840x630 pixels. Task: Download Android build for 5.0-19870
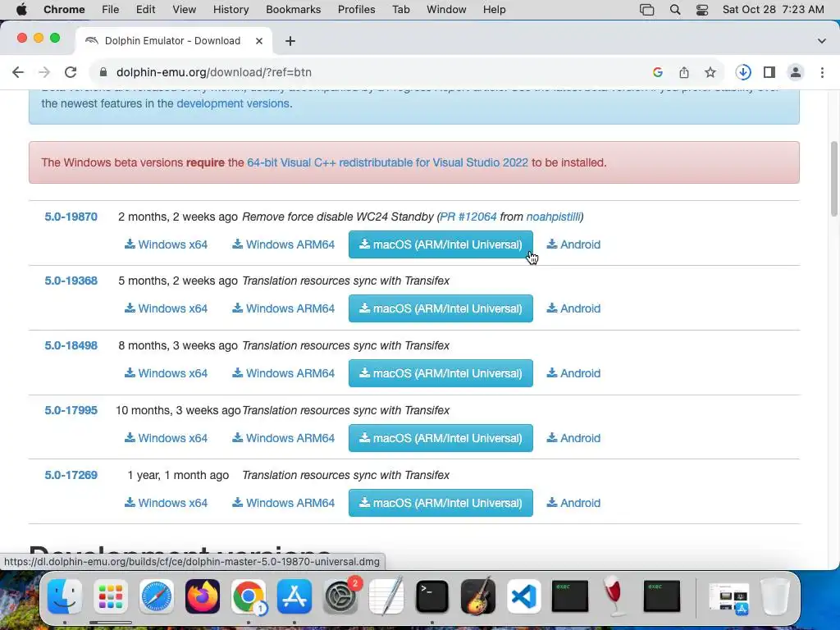pyautogui.click(x=573, y=244)
